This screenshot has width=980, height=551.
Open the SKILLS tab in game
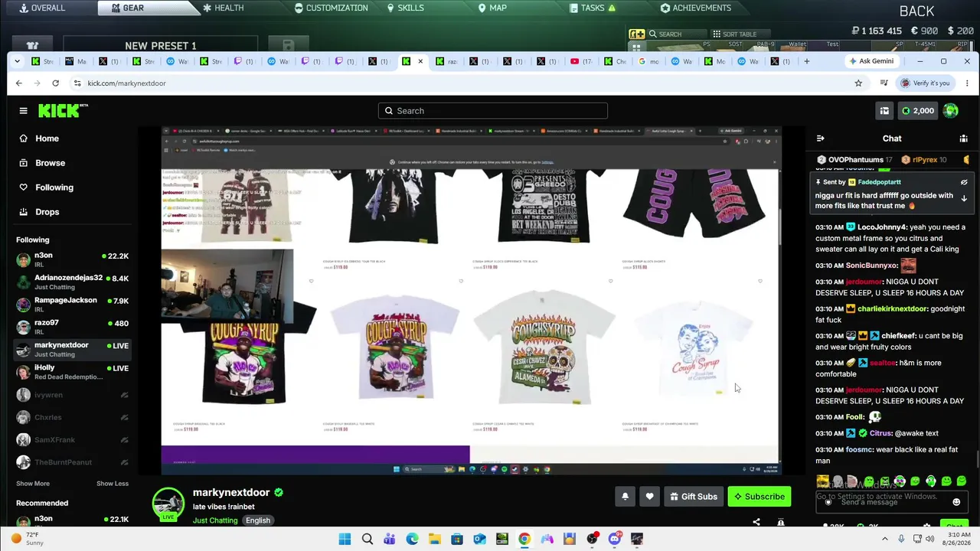pos(405,8)
